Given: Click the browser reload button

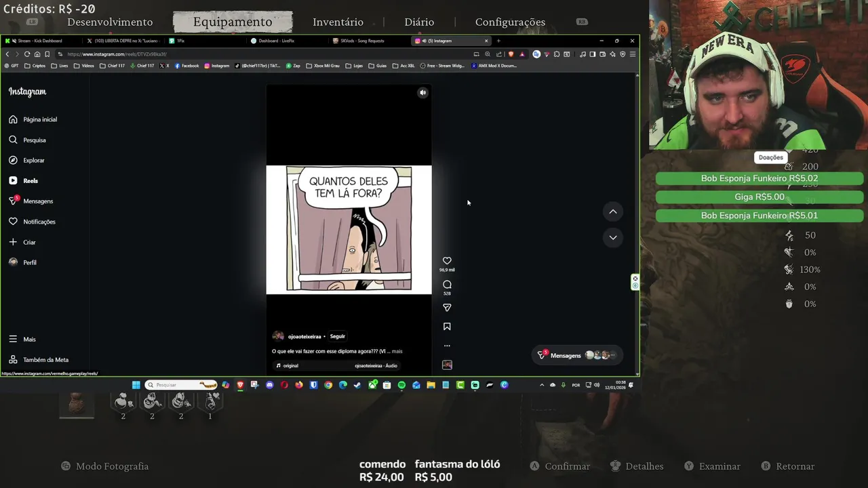Looking at the screenshot, I should point(27,54).
